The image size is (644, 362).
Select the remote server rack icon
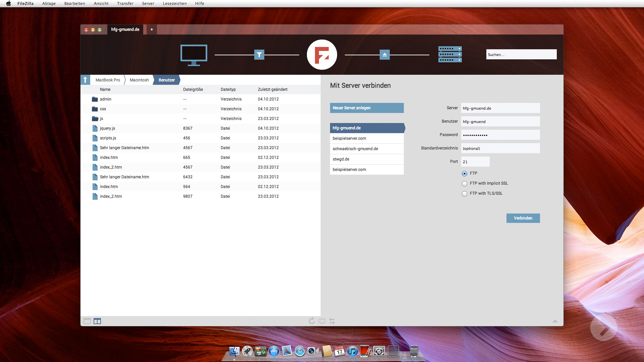point(450,54)
